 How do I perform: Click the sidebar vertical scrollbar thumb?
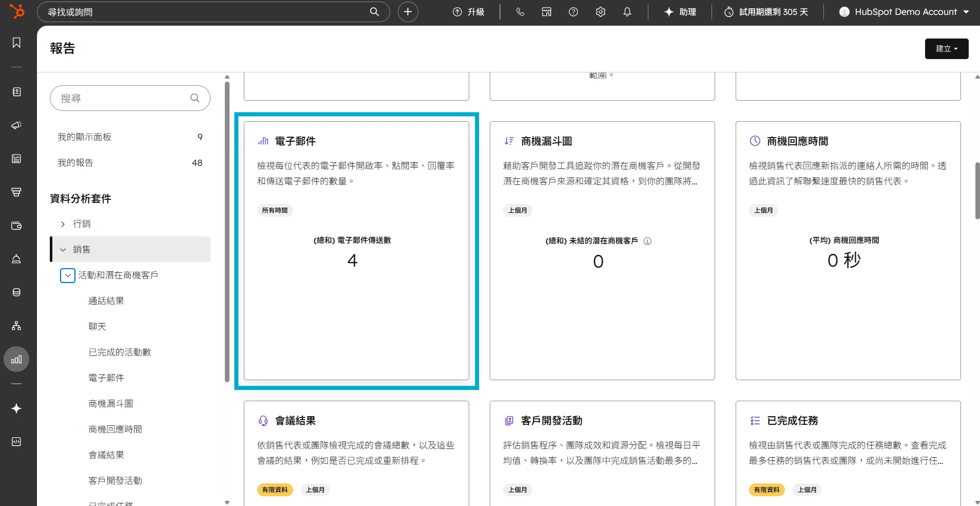point(227,231)
